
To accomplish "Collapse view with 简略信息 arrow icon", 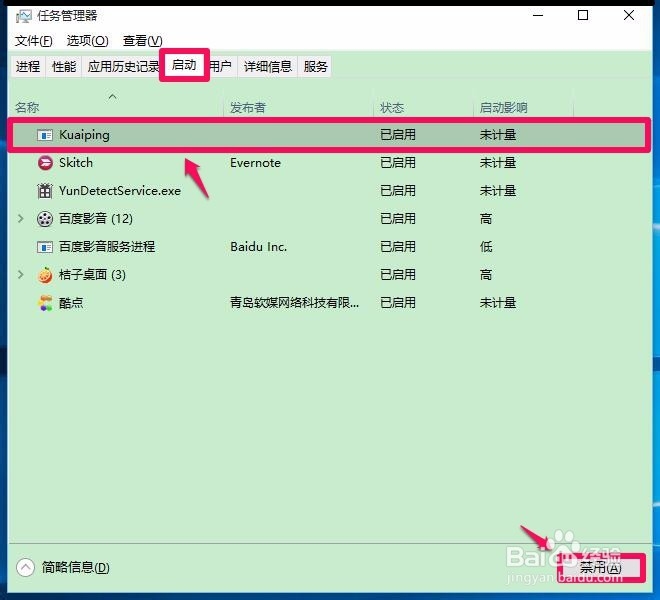I will coord(25,567).
